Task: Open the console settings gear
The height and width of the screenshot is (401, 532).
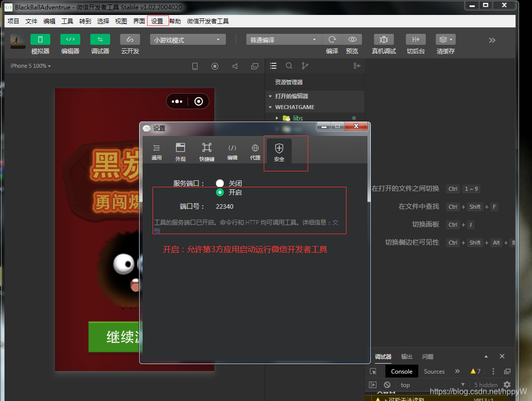Action: (x=507, y=385)
